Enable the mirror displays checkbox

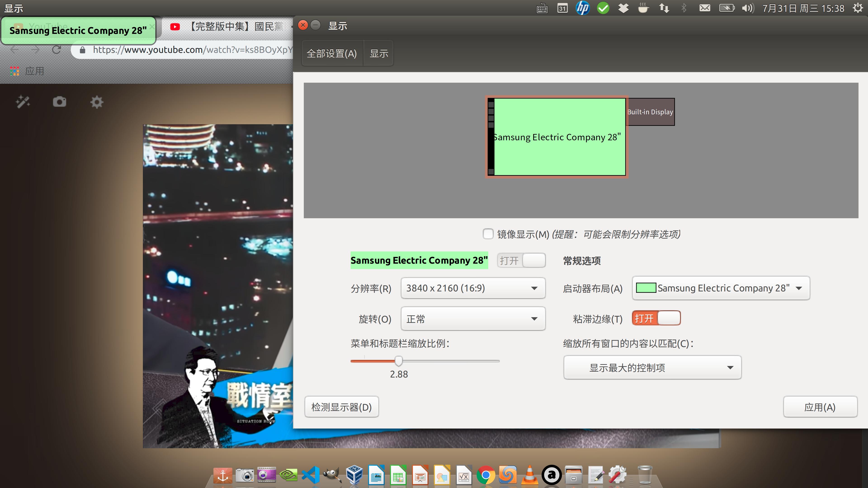[x=488, y=234]
